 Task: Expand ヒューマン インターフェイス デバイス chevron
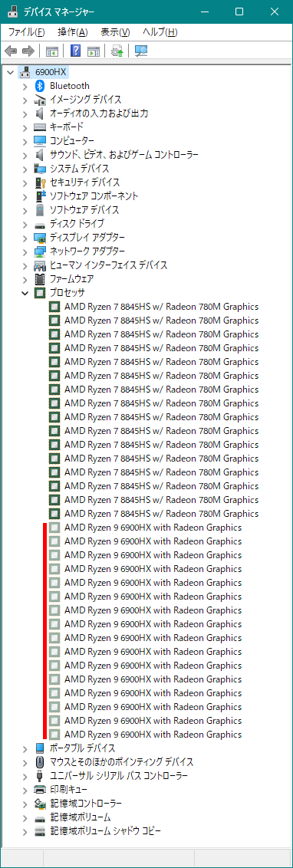tap(25, 265)
